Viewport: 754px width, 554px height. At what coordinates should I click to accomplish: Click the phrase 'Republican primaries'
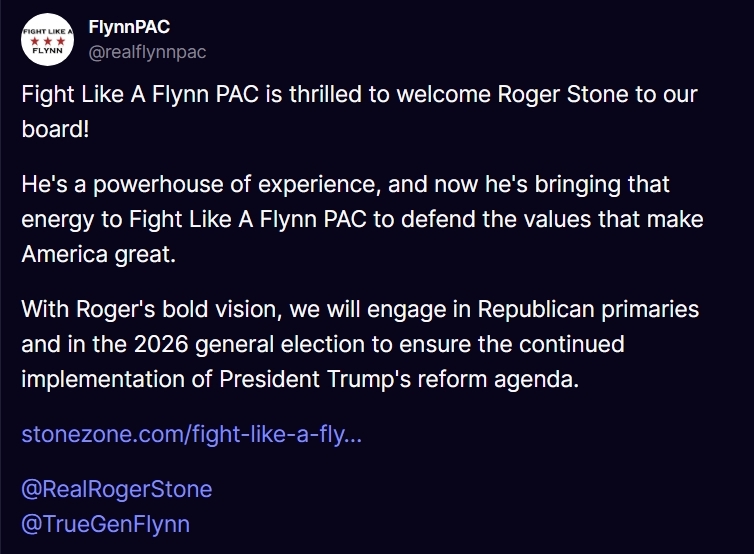[x=588, y=309]
